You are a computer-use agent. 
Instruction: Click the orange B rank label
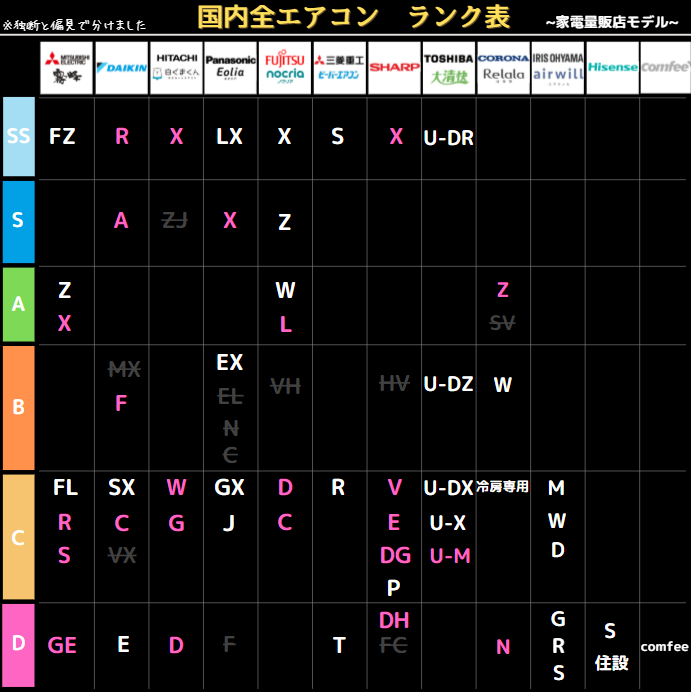pyautogui.click(x=18, y=408)
